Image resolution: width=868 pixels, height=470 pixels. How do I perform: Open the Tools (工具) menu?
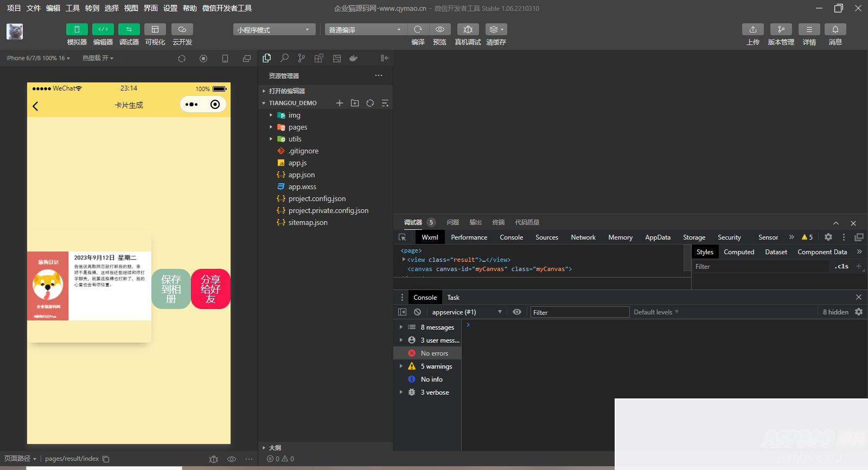tap(73, 8)
